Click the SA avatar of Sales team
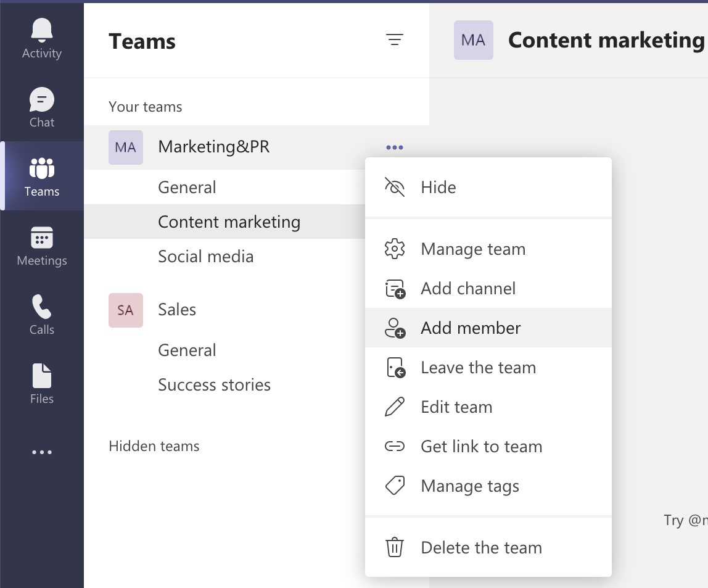 pyautogui.click(x=126, y=310)
